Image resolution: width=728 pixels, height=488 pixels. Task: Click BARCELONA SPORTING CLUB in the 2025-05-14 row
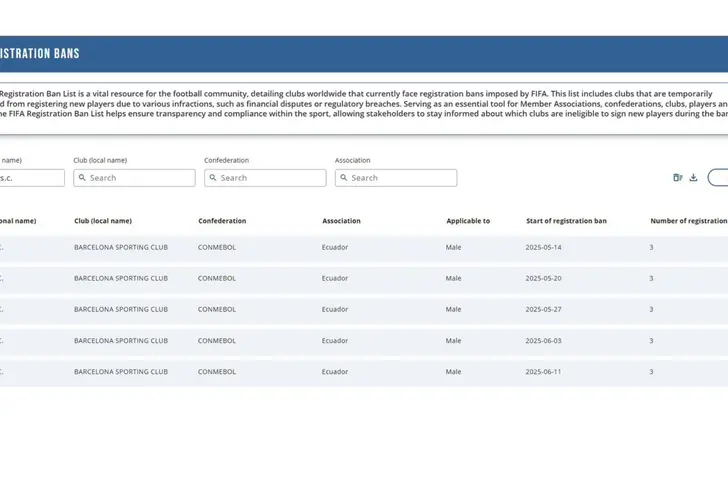(121, 247)
